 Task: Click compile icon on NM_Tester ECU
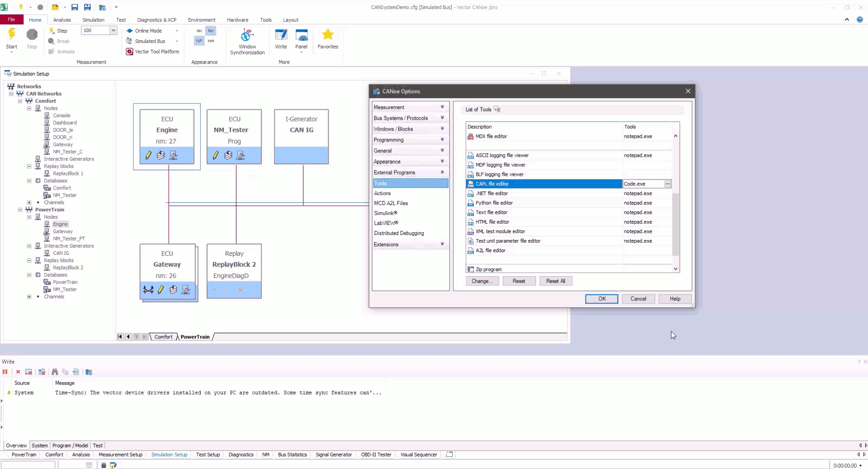(228, 155)
